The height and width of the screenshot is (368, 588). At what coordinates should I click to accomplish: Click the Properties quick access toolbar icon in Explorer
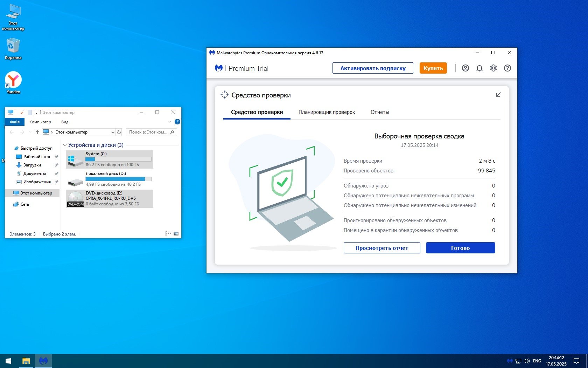22,113
